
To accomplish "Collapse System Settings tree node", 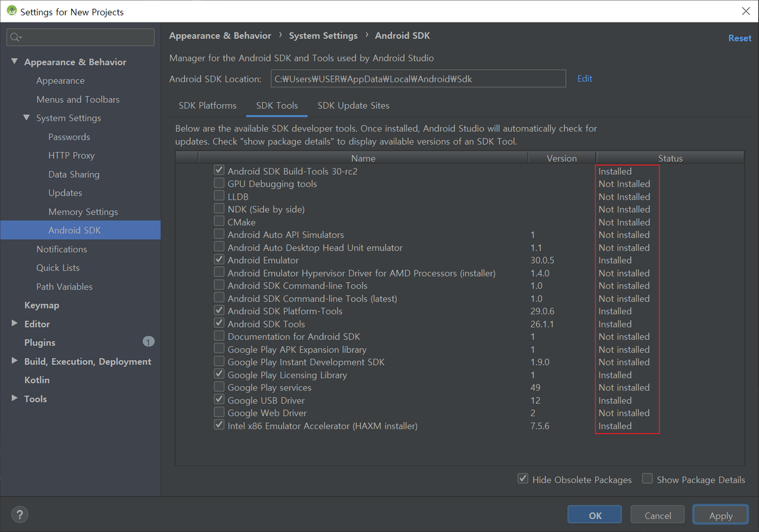I will pyautogui.click(x=27, y=118).
